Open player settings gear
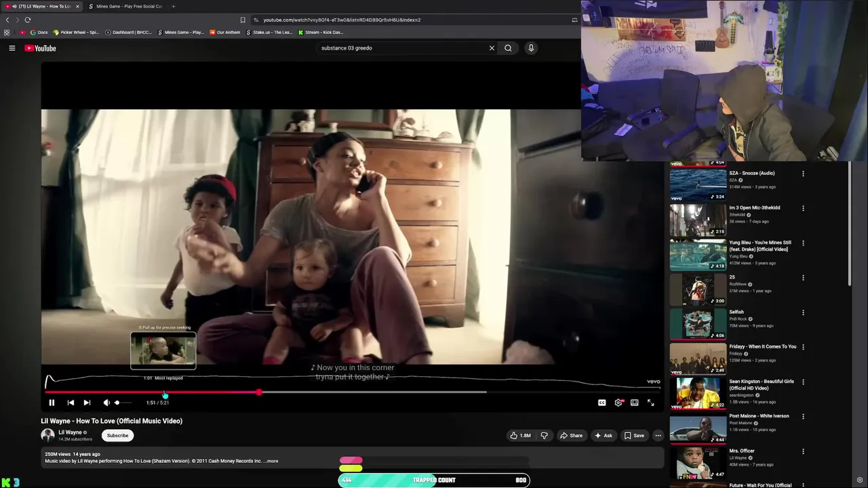Viewport: 868px width, 488px height. (618, 403)
